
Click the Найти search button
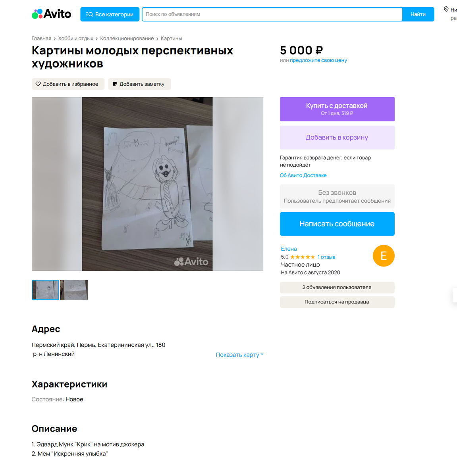click(x=418, y=14)
